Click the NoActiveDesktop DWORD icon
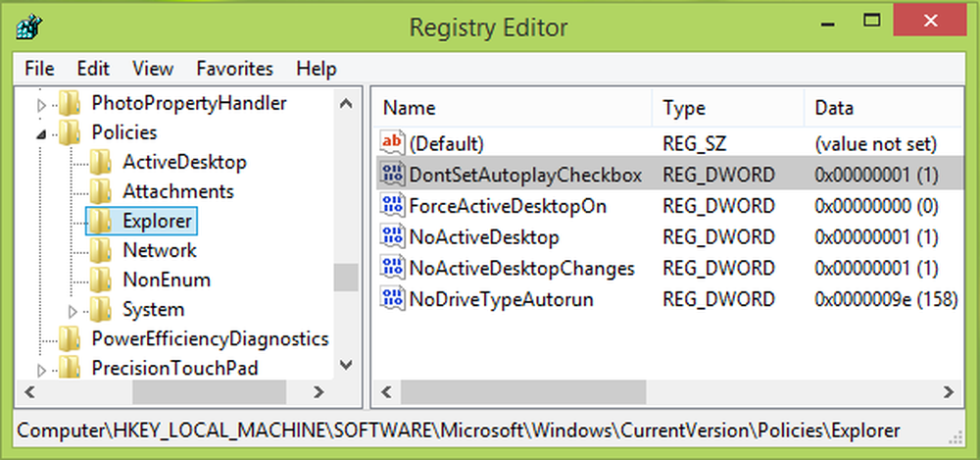The image size is (980, 460). pos(392,237)
